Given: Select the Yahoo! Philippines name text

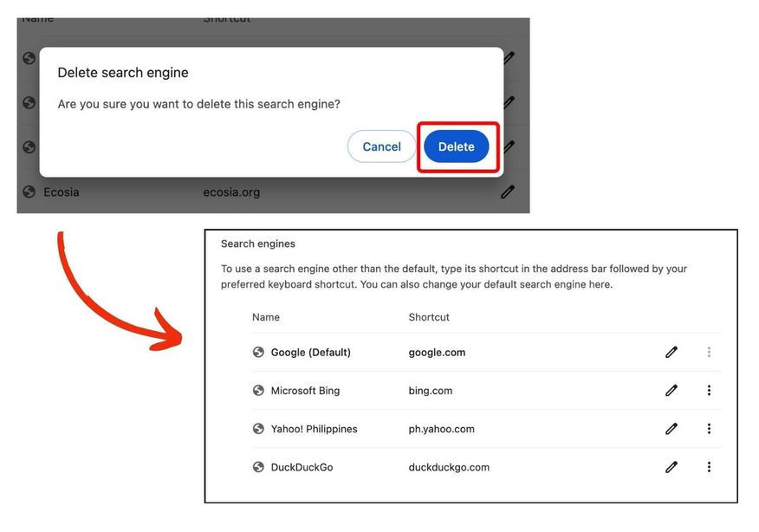Looking at the screenshot, I should click(314, 429).
